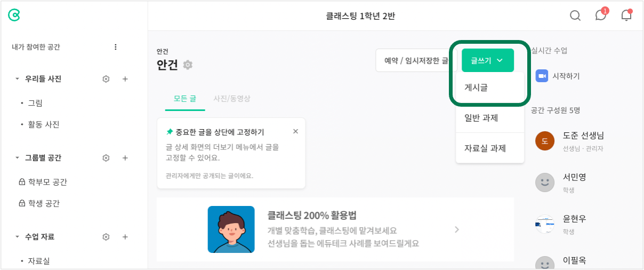Viewport: 644px width, 270px height.
Task: Open settings gear for 우리들 사진
Action: tap(106, 79)
